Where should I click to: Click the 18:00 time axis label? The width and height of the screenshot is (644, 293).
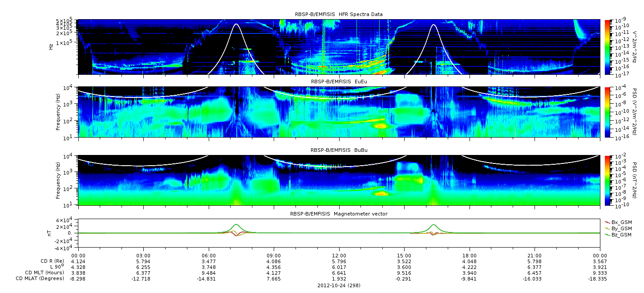470,255
